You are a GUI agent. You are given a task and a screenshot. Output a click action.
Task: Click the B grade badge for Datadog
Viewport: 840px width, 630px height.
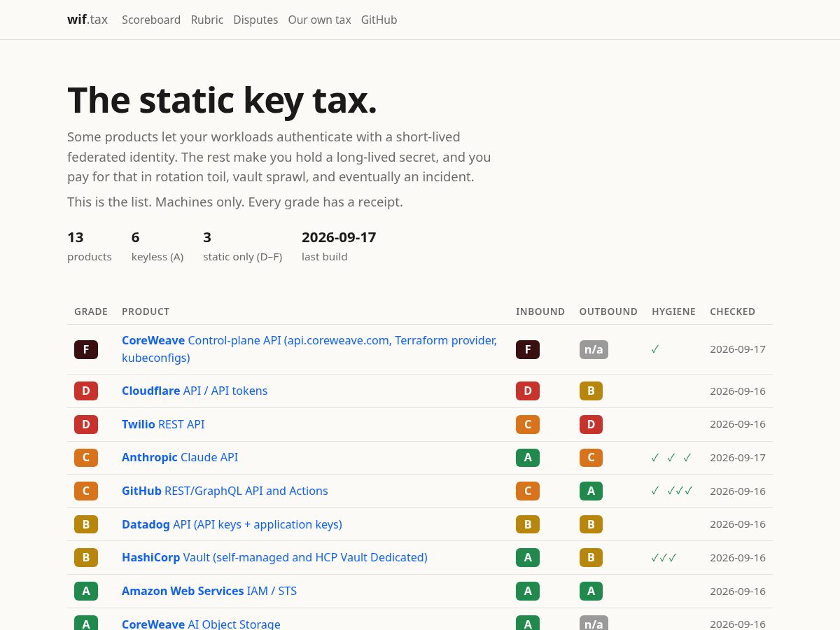(x=86, y=524)
